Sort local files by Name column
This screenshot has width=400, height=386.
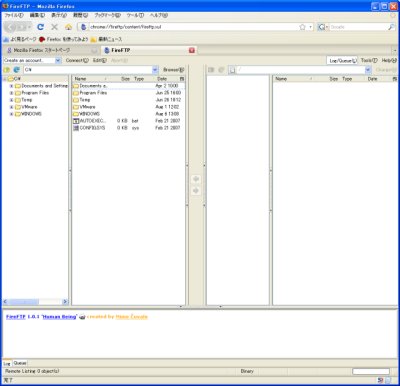pyautogui.click(x=91, y=79)
